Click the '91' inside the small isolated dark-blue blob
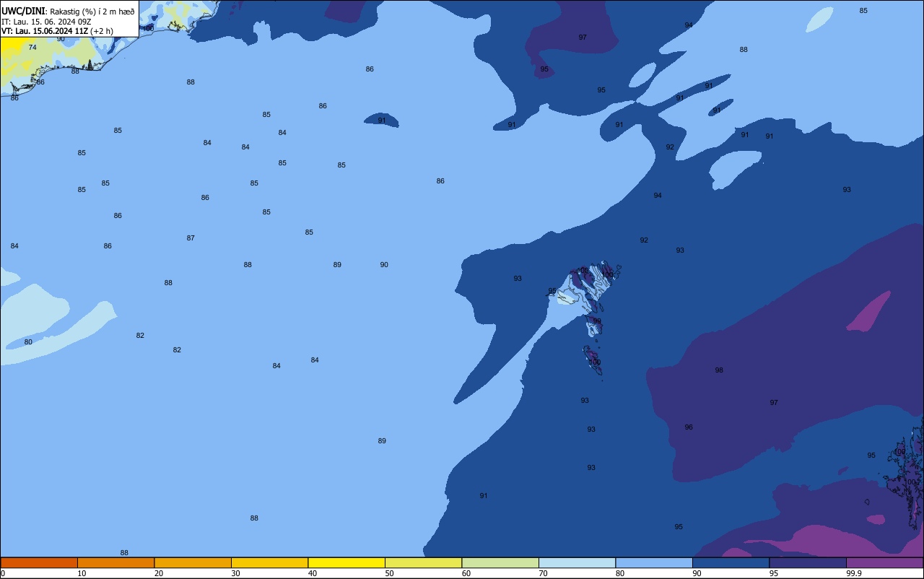The image size is (924, 579). click(x=382, y=121)
